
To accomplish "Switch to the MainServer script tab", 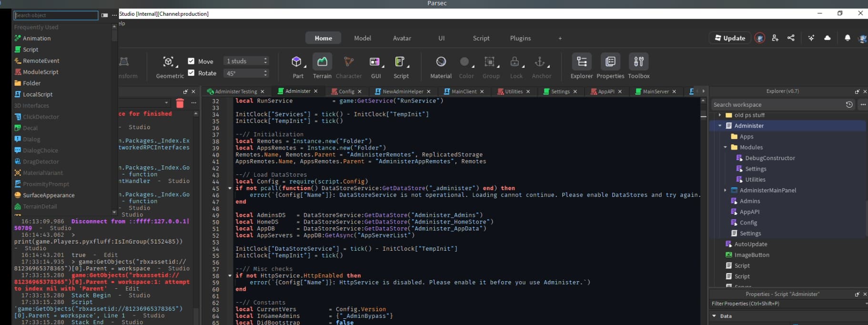I will tap(656, 91).
